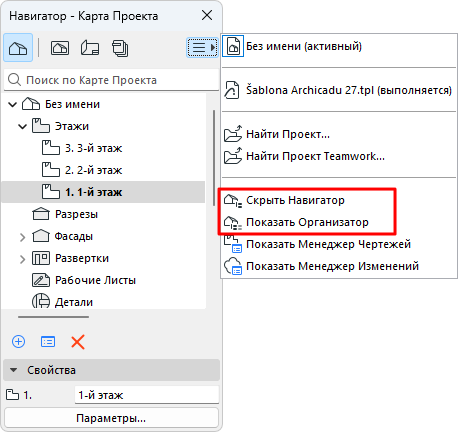Click the Рабочие Листы worksheet icon

[x=41, y=280]
